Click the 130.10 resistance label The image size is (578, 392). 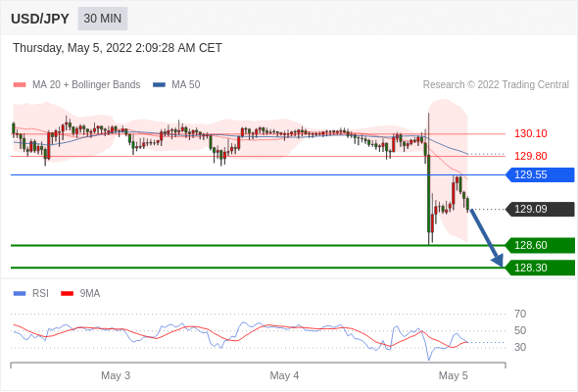click(531, 133)
